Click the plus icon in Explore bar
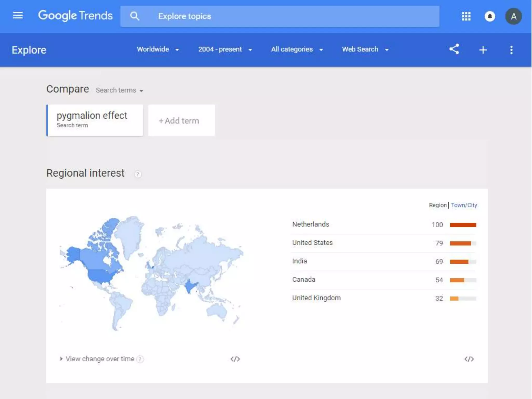The width and height of the screenshot is (532, 399). (x=483, y=50)
